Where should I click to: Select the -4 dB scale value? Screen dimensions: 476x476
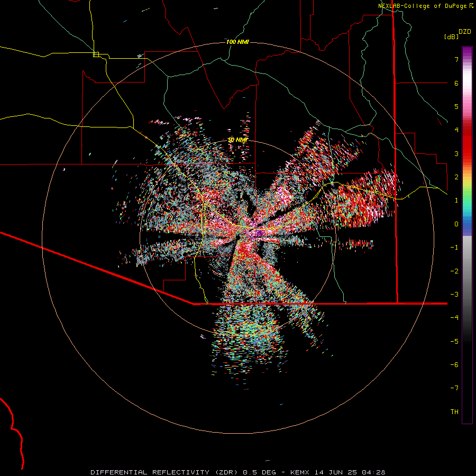[x=454, y=317]
